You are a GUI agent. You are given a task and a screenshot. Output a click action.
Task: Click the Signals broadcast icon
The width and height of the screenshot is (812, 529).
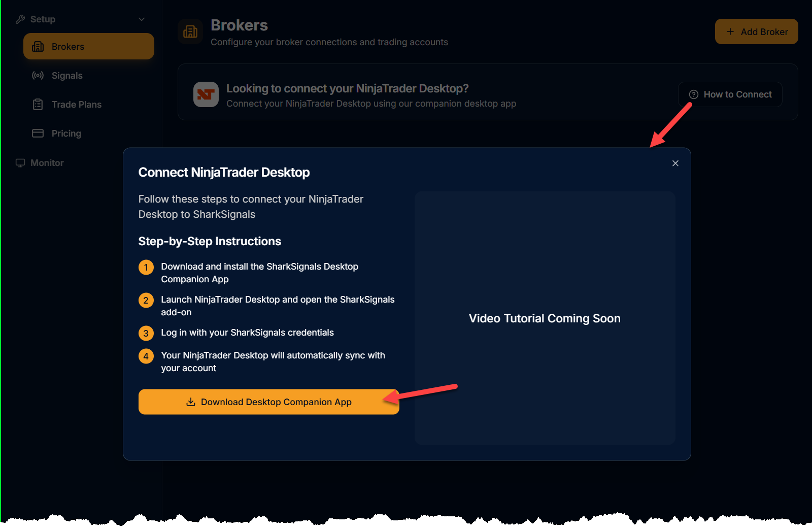[x=38, y=76]
